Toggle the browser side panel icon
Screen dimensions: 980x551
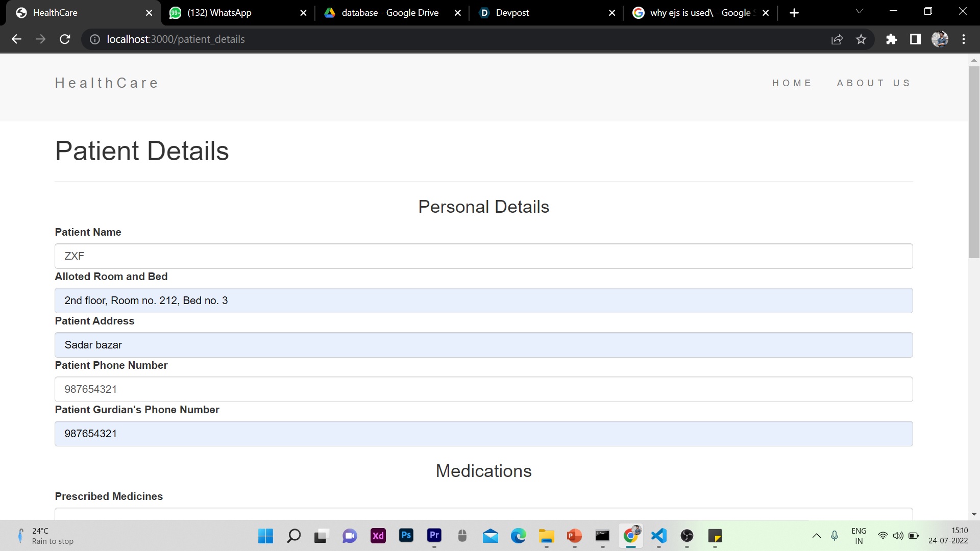[915, 39]
